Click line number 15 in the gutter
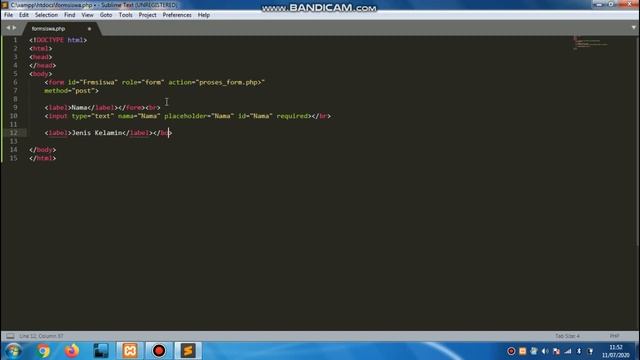The width and height of the screenshot is (640, 360). click(13, 158)
